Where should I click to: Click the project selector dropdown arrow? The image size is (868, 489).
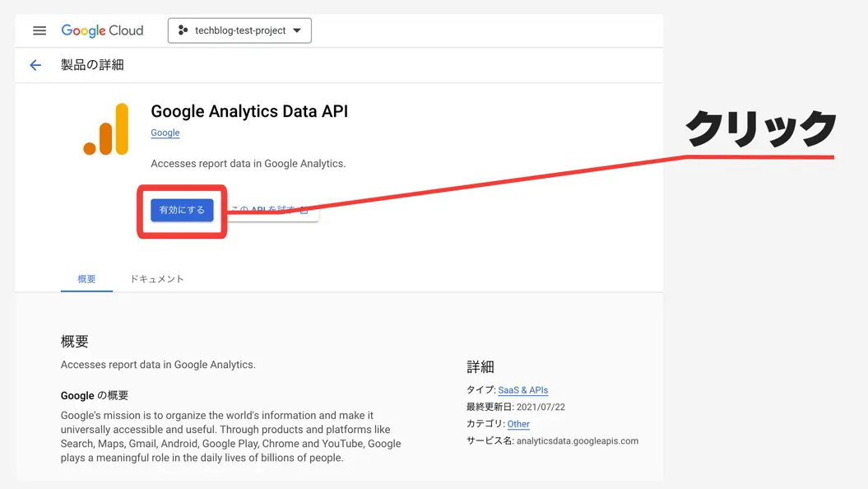click(x=297, y=30)
